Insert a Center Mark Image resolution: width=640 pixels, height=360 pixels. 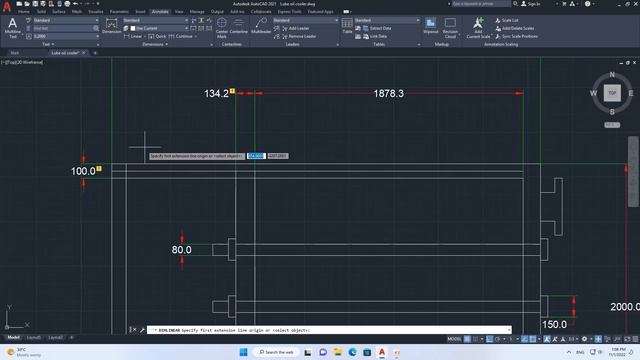[x=222, y=28]
